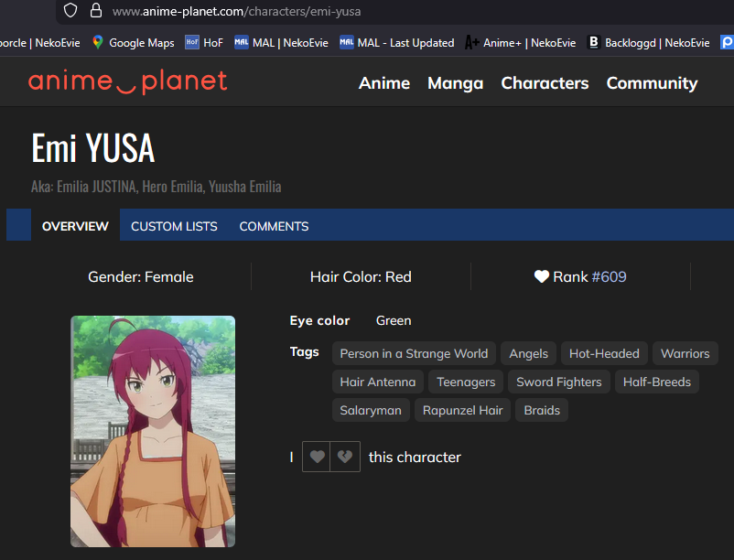The width and height of the screenshot is (734, 560).
Task: Click the Rank #609 link
Action: (609, 276)
